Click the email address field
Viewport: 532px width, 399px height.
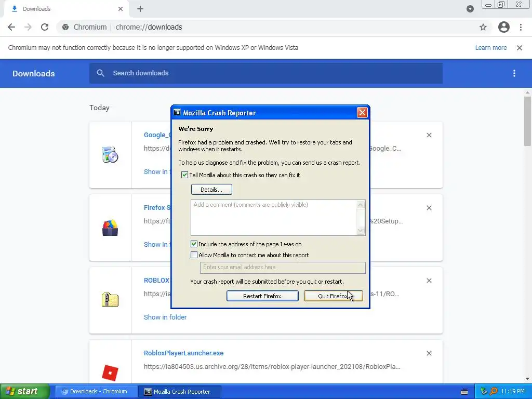coord(283,268)
